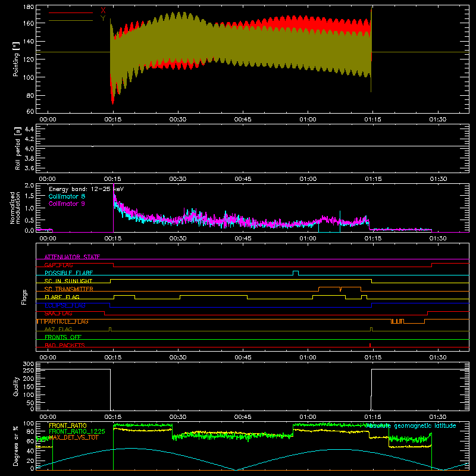Click the cyan 'Collimator 8' legend entry

pyautogui.click(x=67, y=196)
